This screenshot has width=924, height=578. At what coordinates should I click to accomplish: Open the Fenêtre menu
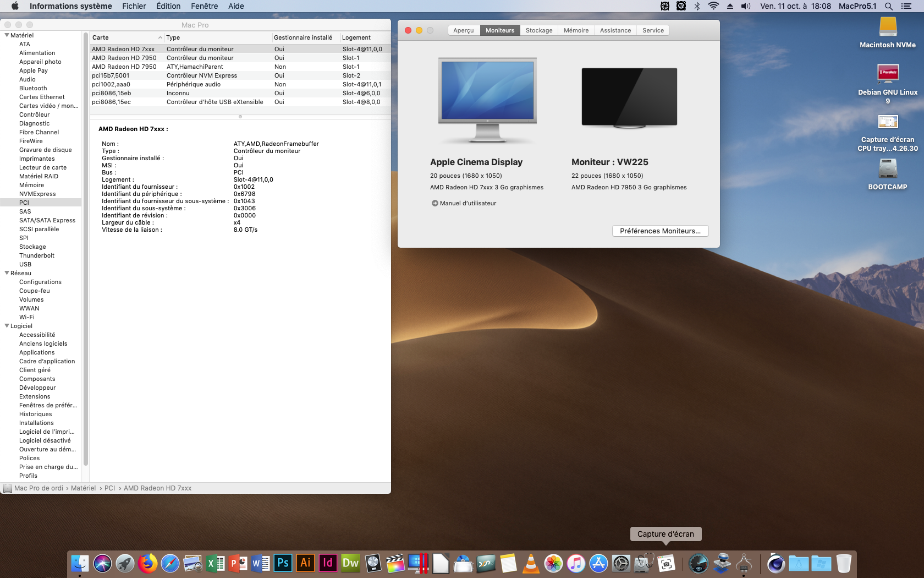pos(204,6)
